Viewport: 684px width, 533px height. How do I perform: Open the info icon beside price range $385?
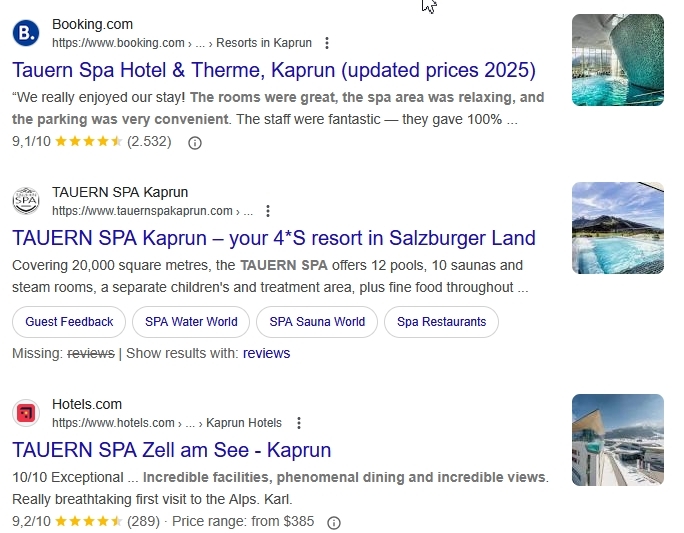pos(334,522)
